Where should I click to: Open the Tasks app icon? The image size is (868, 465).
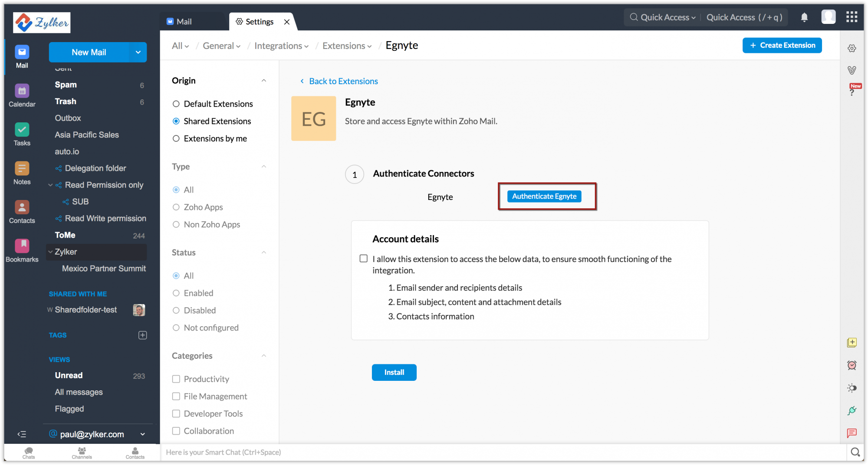22,134
